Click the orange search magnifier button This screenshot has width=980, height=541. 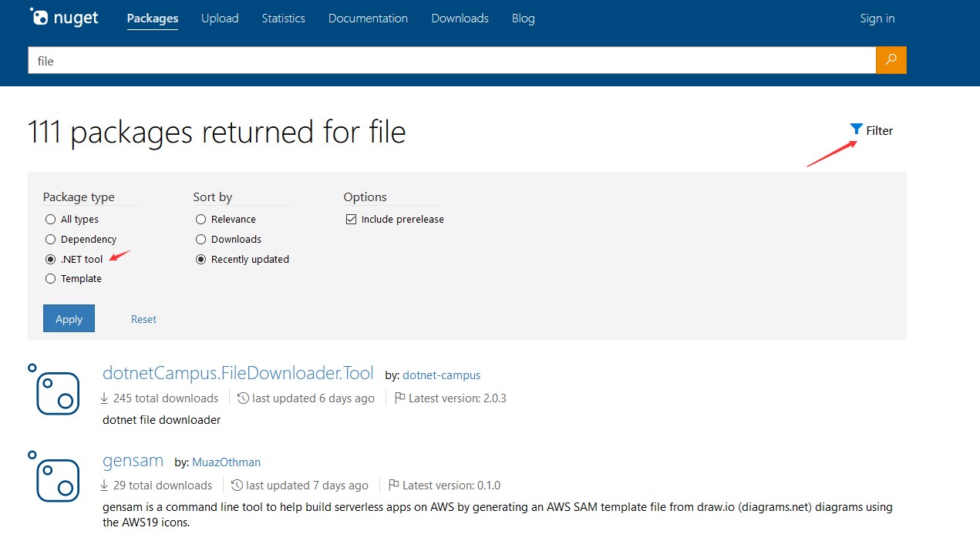coord(891,60)
